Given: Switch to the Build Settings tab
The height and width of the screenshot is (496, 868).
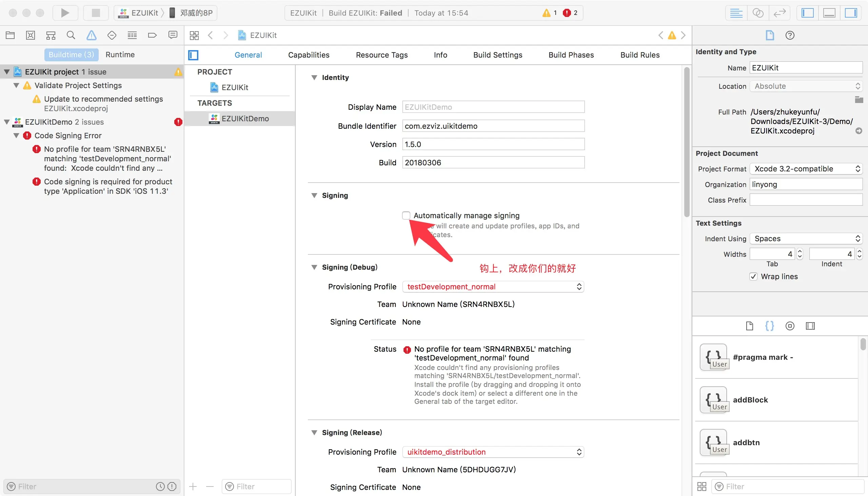Looking at the screenshot, I should tap(497, 55).
